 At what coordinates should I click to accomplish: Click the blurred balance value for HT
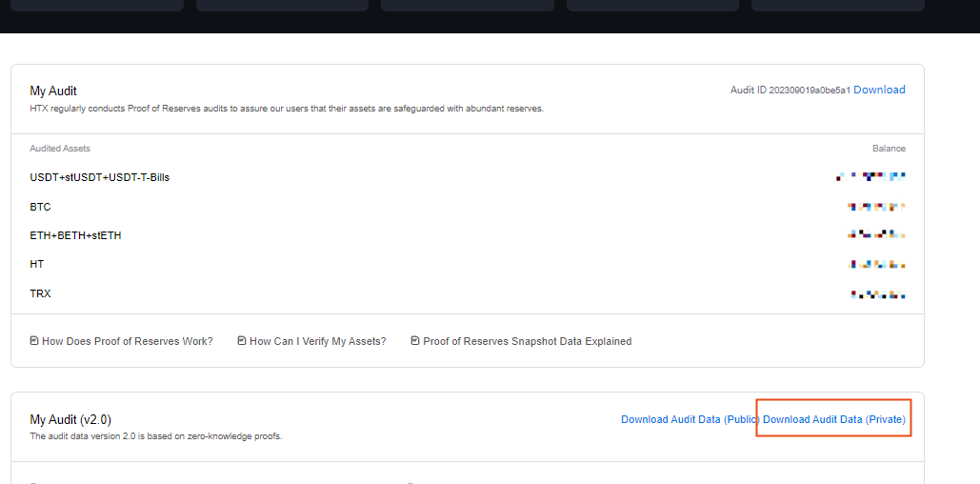tap(876, 265)
